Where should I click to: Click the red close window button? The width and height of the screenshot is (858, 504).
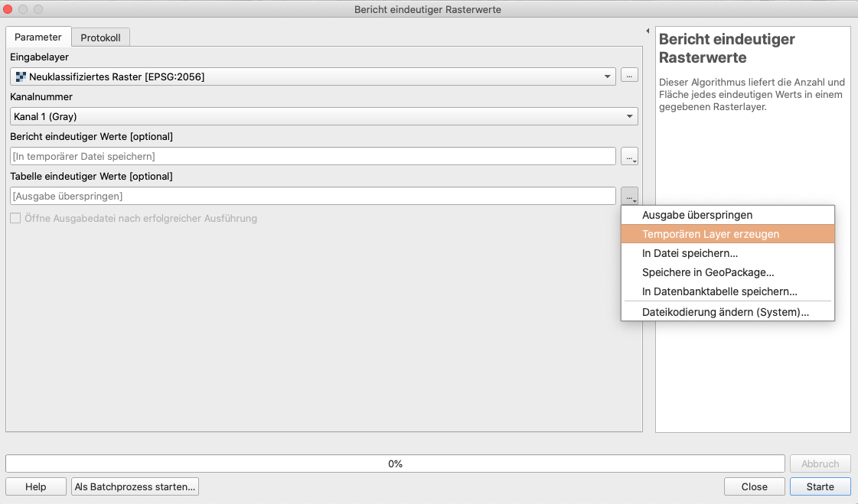9,9
